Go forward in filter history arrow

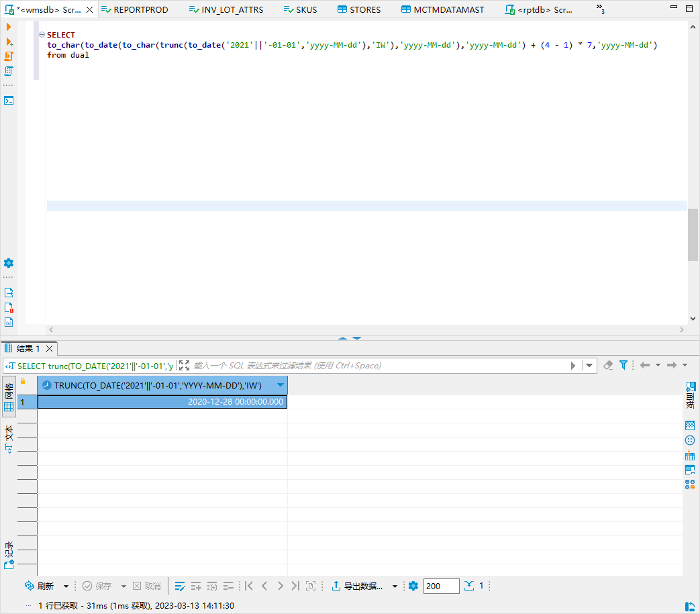[671, 365]
